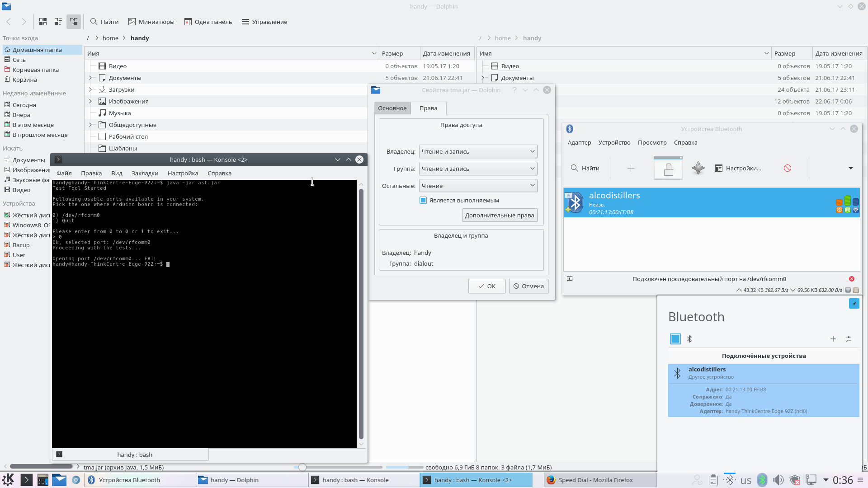Open Устройство menu in Bluetooth window
The width and height of the screenshot is (868, 488).
pos(614,142)
